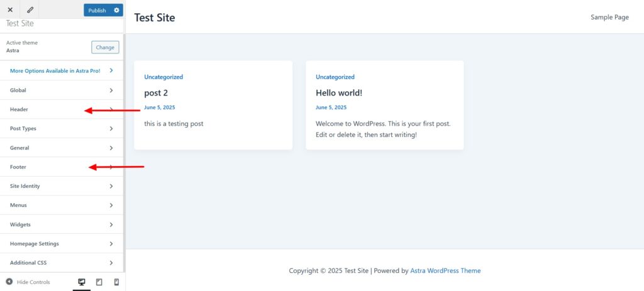The width and height of the screenshot is (644, 291).
Task: Switch to tablet preview icon
Action: click(x=99, y=282)
